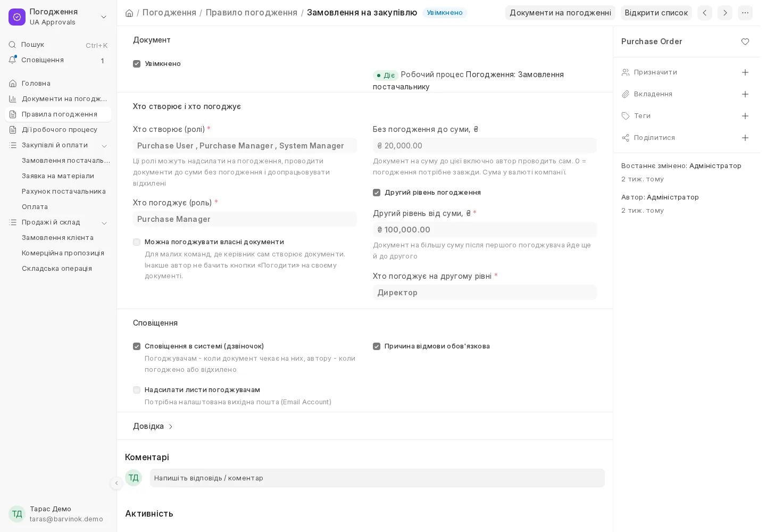Viewport: 766px width, 532px height.
Task: Add attachment with Вкладення plus icon
Action: click(x=745, y=94)
